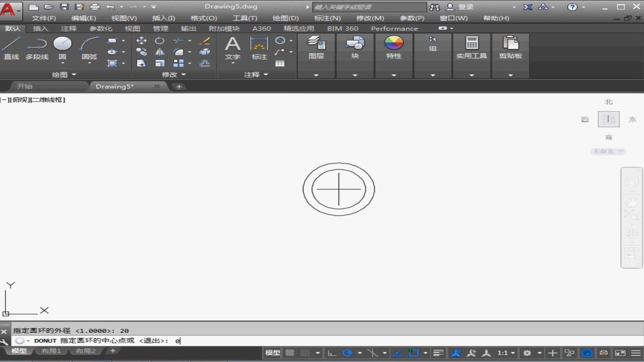Image resolution: width=644 pixels, height=362 pixels.
Task: Click the Sign In (登录) button
Action: 461,7
